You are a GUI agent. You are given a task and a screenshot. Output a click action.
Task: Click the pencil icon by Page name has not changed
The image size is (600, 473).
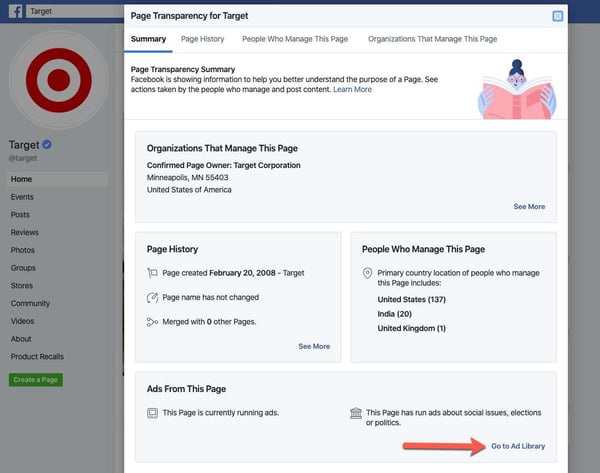coord(152,297)
